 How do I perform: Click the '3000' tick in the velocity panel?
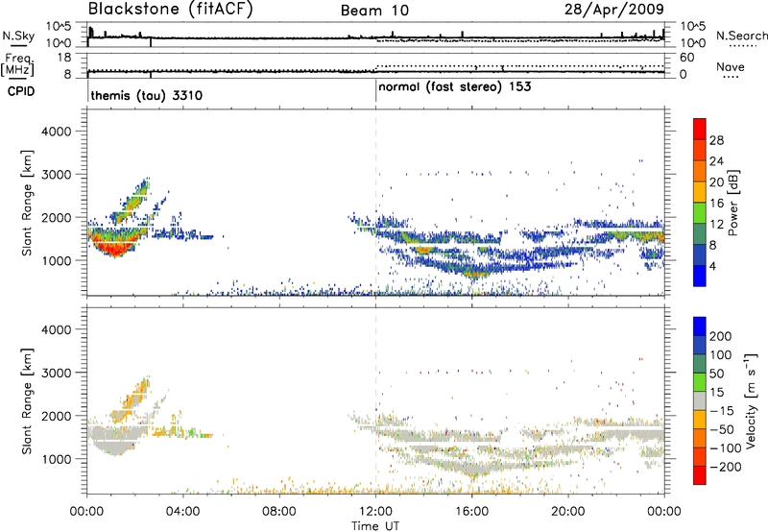pos(56,373)
